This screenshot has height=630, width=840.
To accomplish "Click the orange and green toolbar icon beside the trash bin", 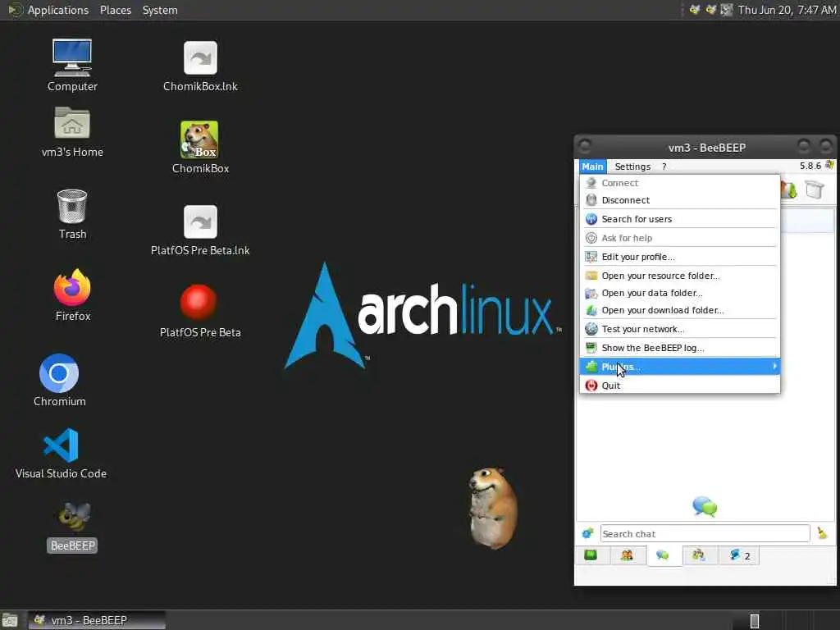I will [x=789, y=189].
